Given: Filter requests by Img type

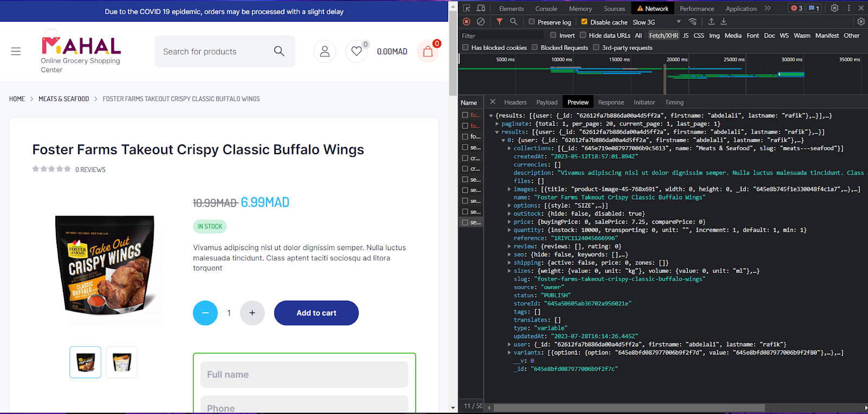Looking at the screenshot, I should point(714,35).
